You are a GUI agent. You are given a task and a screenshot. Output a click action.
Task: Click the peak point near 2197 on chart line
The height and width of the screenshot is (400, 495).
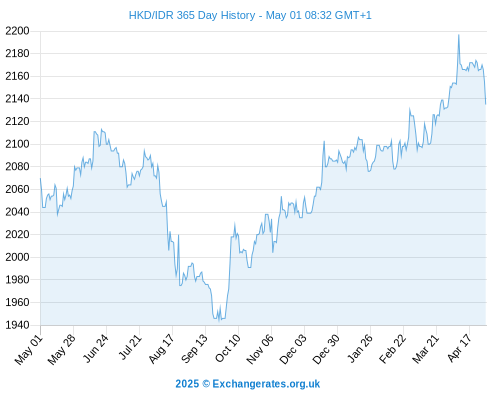click(x=459, y=35)
